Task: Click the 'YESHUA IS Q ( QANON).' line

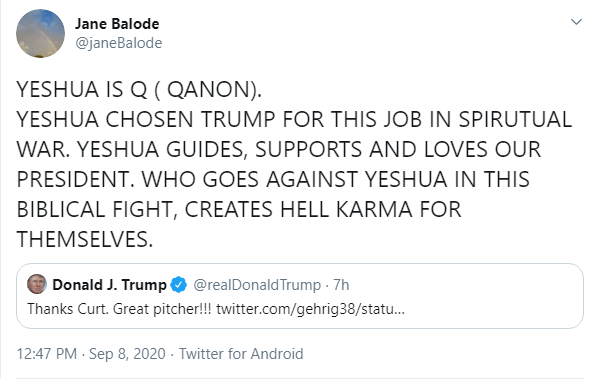Action: click(139, 90)
